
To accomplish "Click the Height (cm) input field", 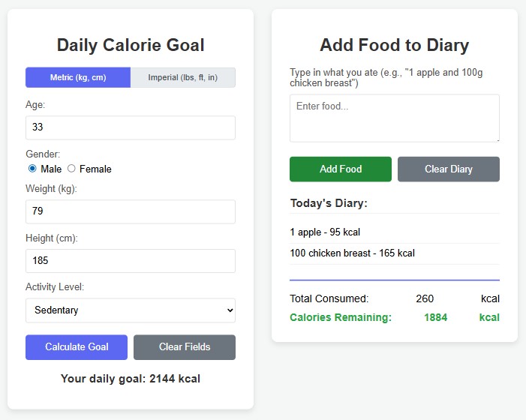I will click(x=131, y=261).
